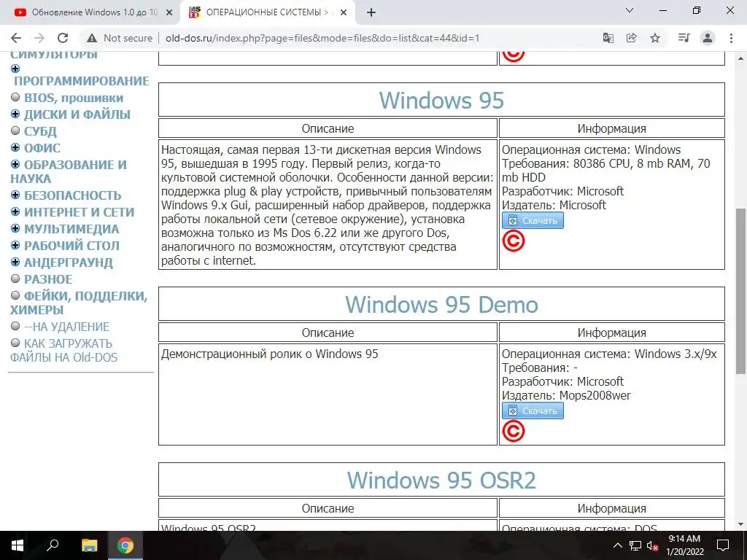Open a new browser tab
This screenshot has height=560, width=747.
371,13
